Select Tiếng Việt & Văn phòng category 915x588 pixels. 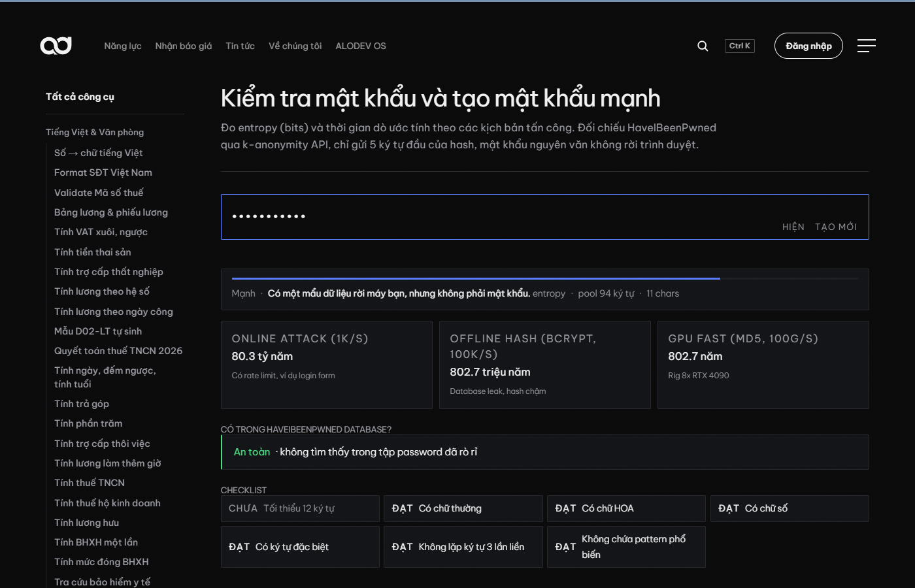(95, 132)
